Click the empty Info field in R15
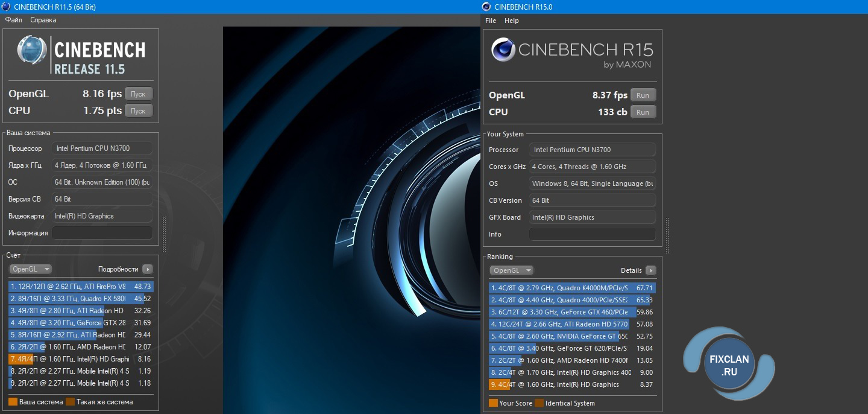The width and height of the screenshot is (868, 414). 592,234
